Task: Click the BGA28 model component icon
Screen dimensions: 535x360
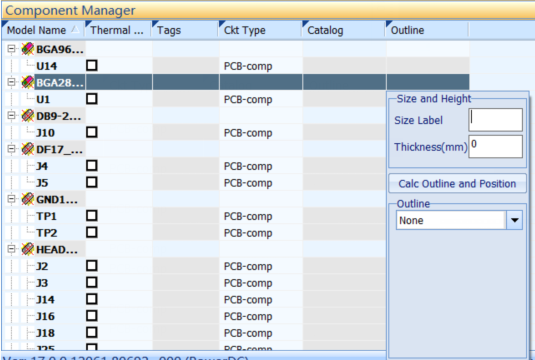Action: tap(28, 83)
